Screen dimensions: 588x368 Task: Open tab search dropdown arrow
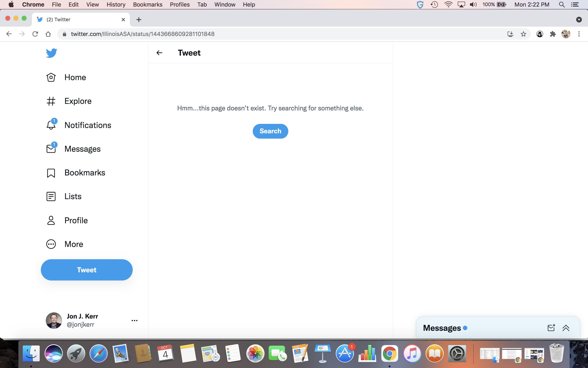click(579, 19)
